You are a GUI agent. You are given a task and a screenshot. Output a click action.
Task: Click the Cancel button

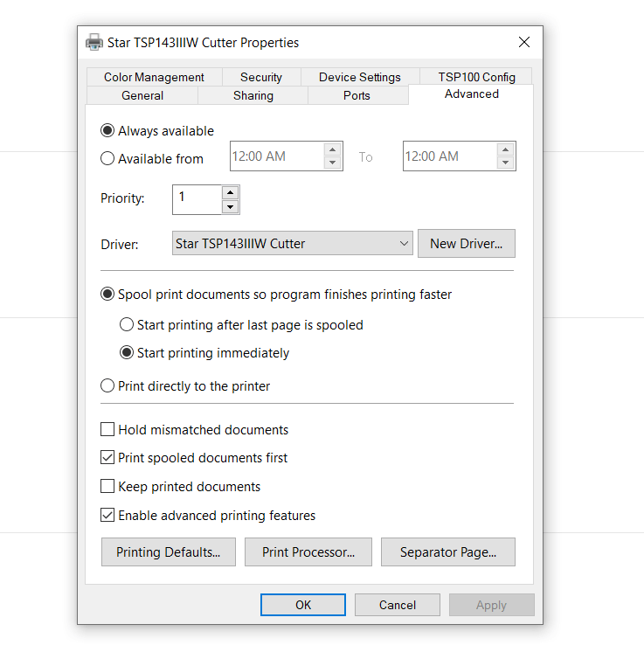(398, 605)
